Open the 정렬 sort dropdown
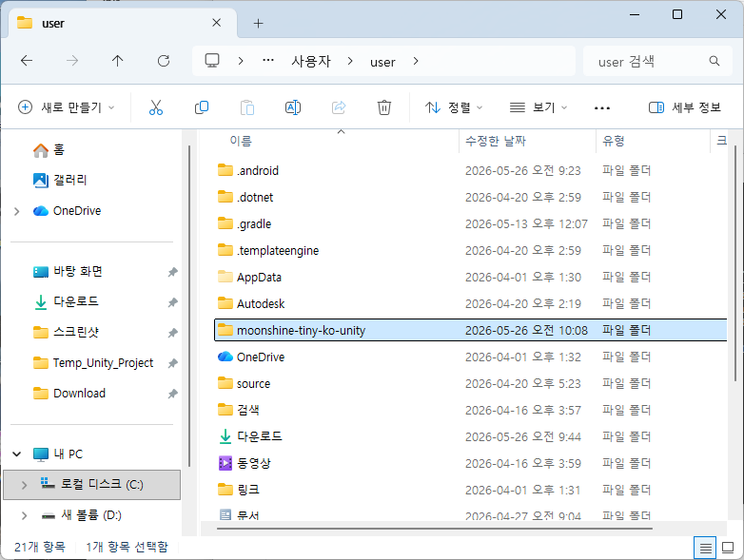Image resolution: width=744 pixels, height=560 pixels. click(x=454, y=107)
